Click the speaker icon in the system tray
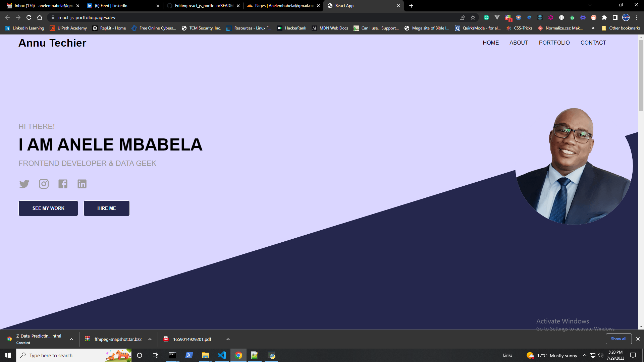The image size is (644, 362). [600, 355]
